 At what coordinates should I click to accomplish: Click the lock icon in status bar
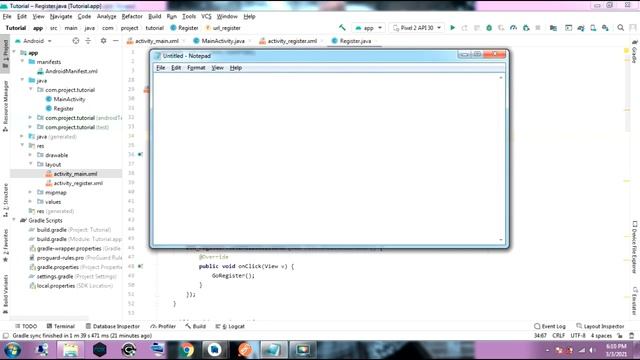point(620,336)
